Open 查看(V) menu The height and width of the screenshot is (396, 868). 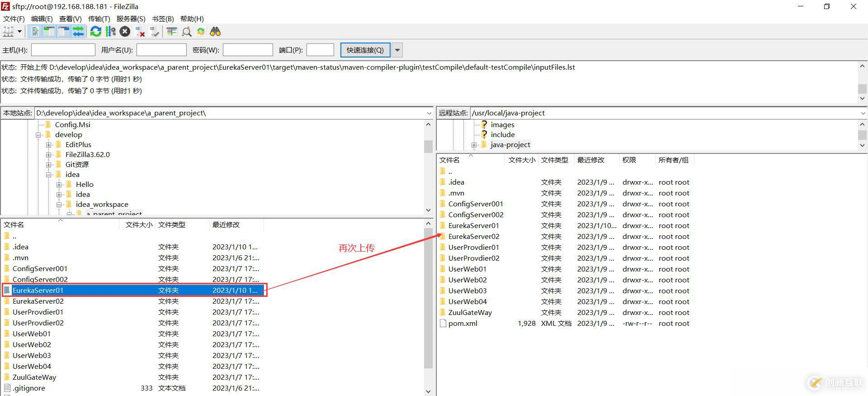71,19
